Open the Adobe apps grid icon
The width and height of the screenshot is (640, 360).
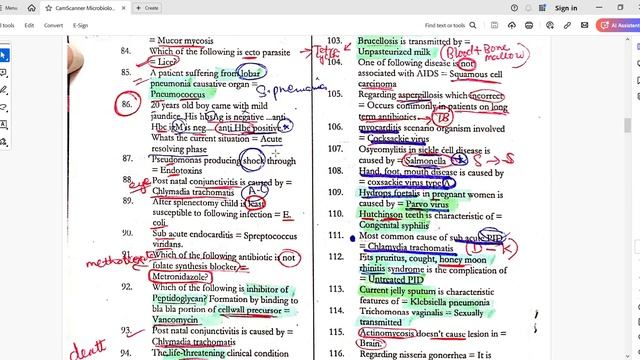542,8
